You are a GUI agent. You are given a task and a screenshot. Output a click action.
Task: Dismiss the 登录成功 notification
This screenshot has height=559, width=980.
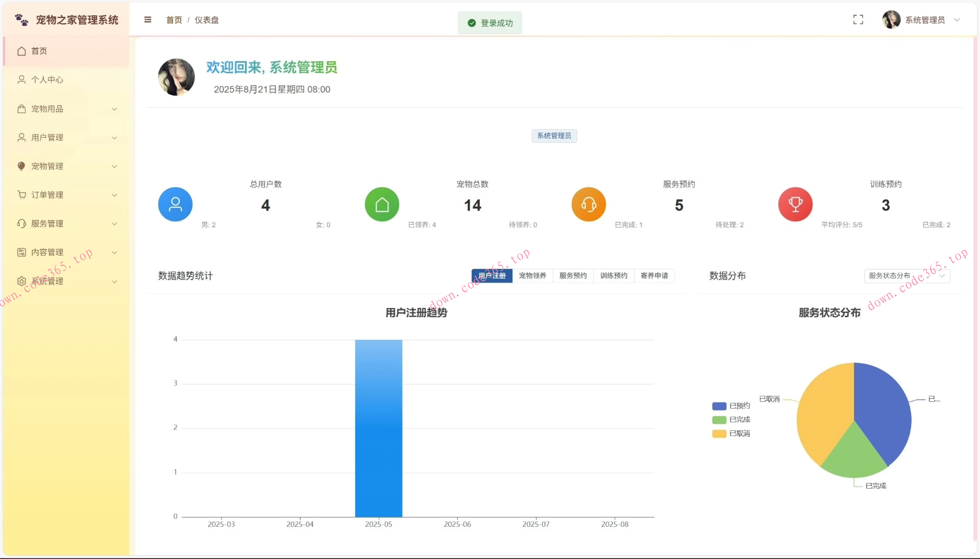(489, 22)
